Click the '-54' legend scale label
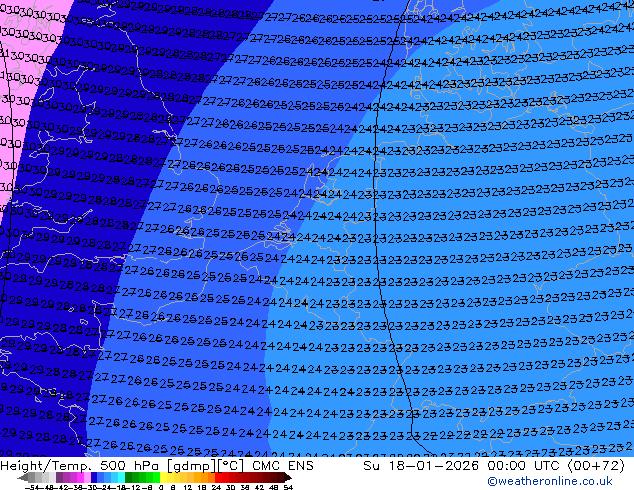The image size is (634, 490). pyautogui.click(x=32, y=487)
